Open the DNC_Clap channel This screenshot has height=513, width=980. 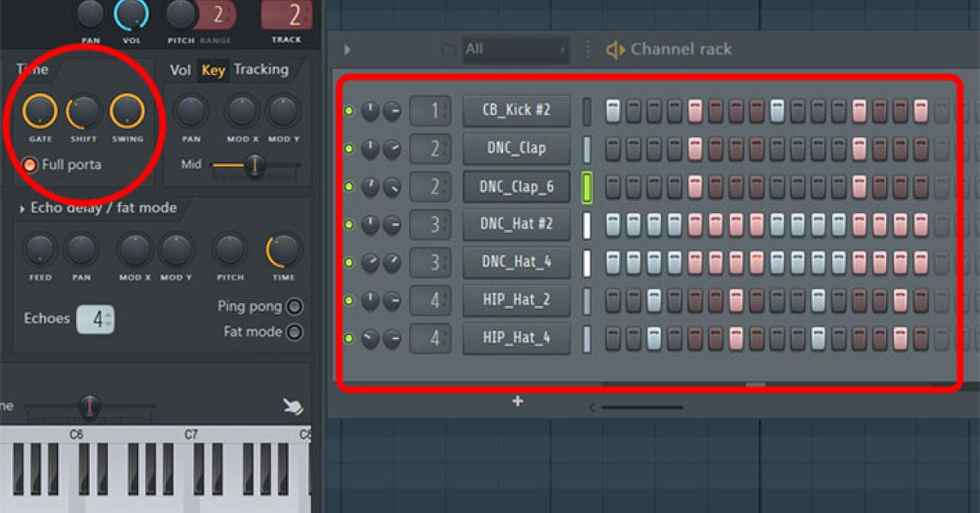point(516,149)
